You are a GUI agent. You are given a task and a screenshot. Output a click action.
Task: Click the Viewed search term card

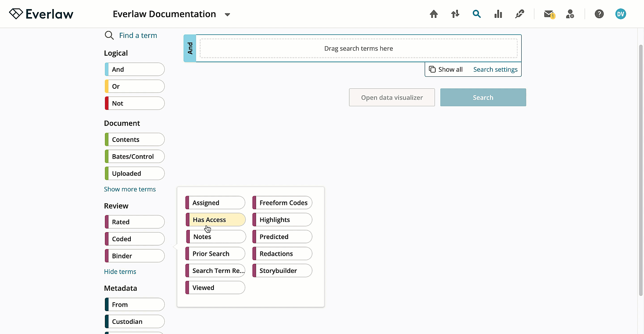point(215,287)
